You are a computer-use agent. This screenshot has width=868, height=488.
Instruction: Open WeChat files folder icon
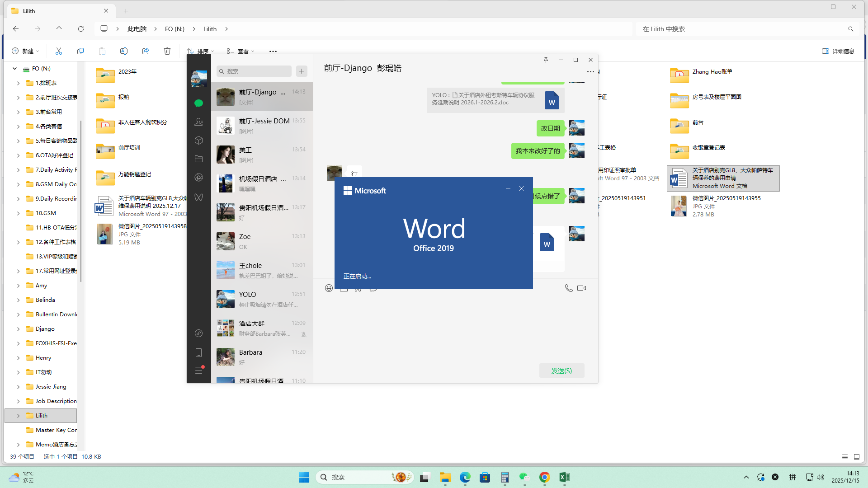tap(198, 159)
